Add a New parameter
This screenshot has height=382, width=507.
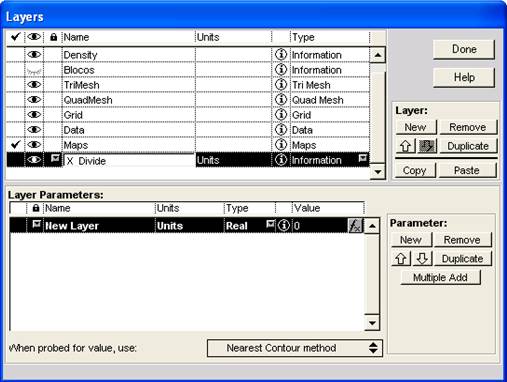pos(411,240)
